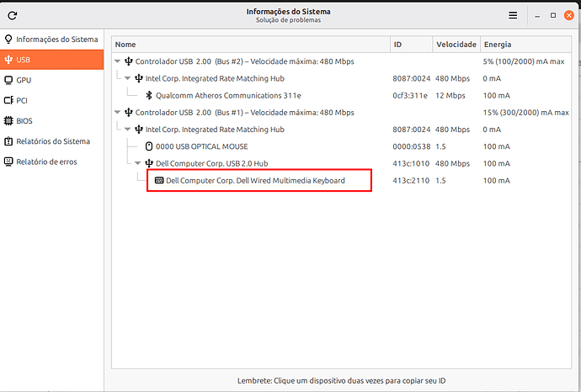Click the Relatórios do Sistema clipboard icon
This screenshot has height=392, width=581.
tap(8, 141)
